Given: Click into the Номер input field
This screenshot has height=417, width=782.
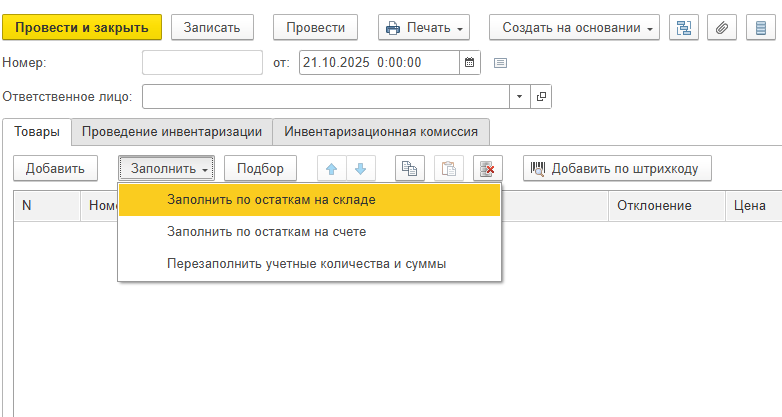Looking at the screenshot, I should pos(202,62).
